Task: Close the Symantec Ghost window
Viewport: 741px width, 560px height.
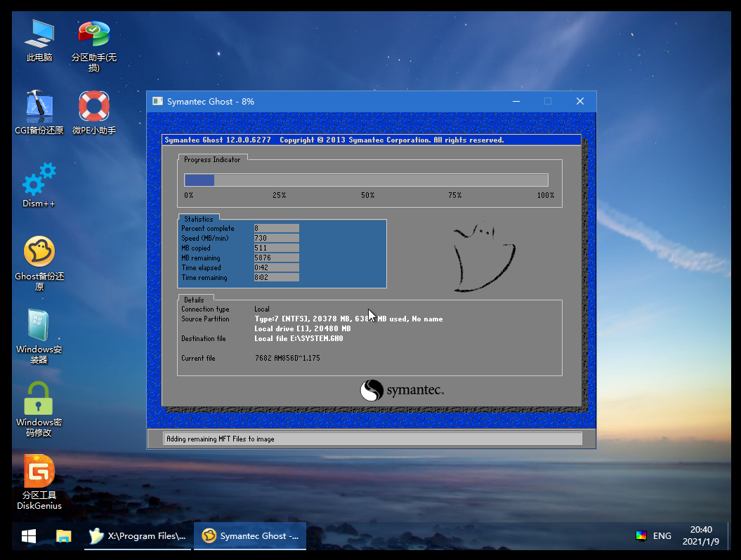Action: tap(580, 102)
